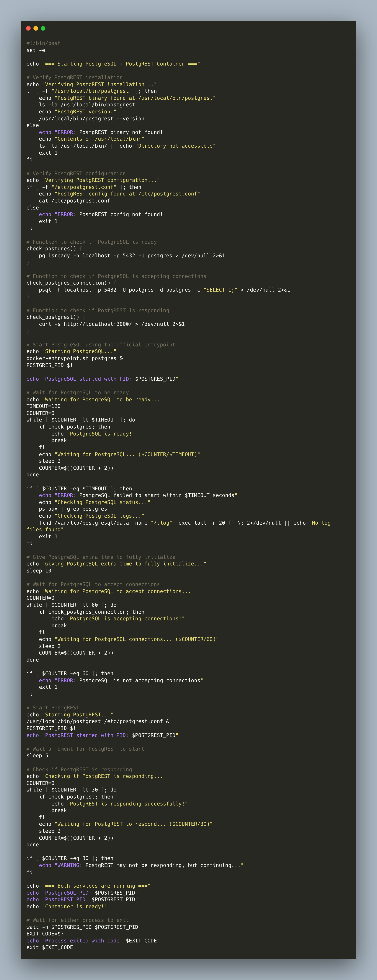The image size is (377, 980).
Task: Click the TIMEOUT=120 assignment
Action: [43, 406]
